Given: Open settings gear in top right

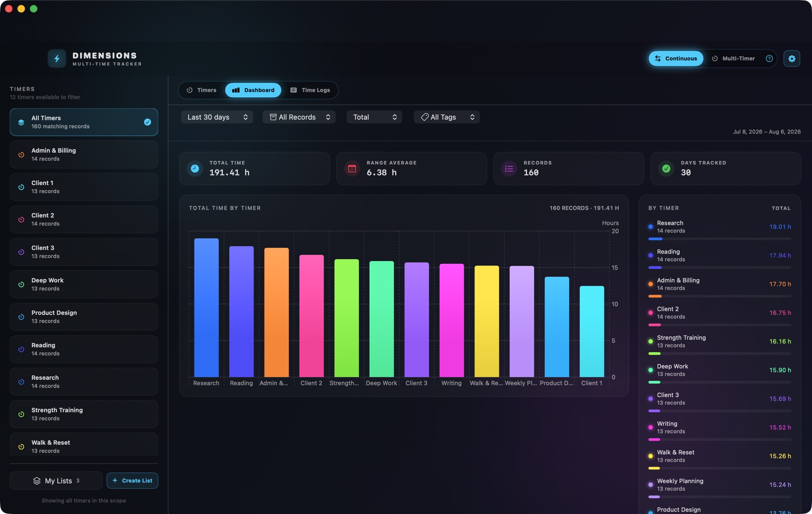Looking at the screenshot, I should (x=792, y=59).
